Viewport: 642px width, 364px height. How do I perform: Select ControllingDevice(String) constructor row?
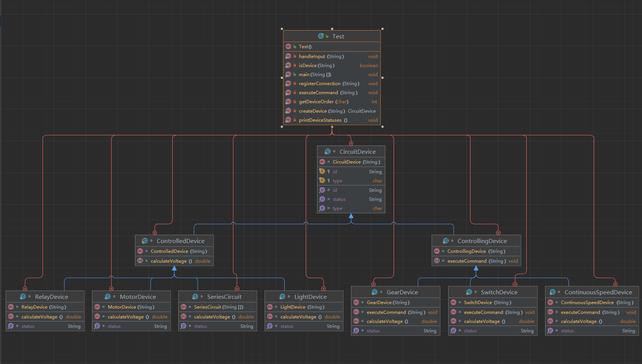click(x=476, y=251)
